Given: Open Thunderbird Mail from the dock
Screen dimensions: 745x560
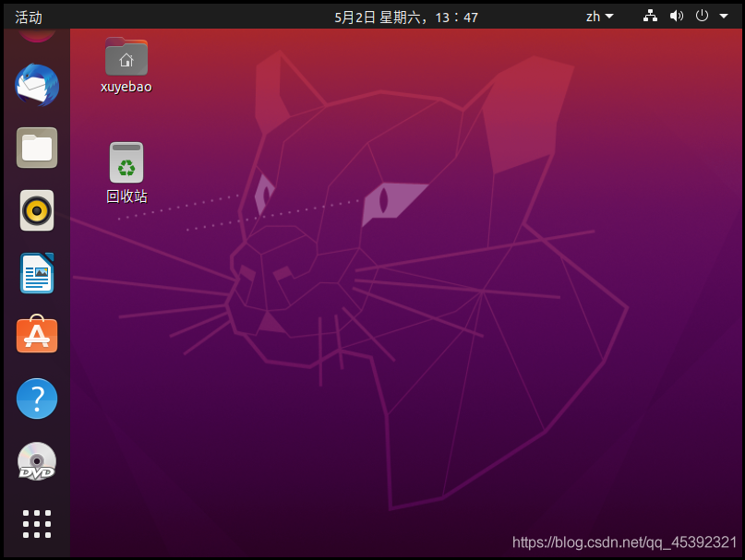Looking at the screenshot, I should (x=37, y=86).
